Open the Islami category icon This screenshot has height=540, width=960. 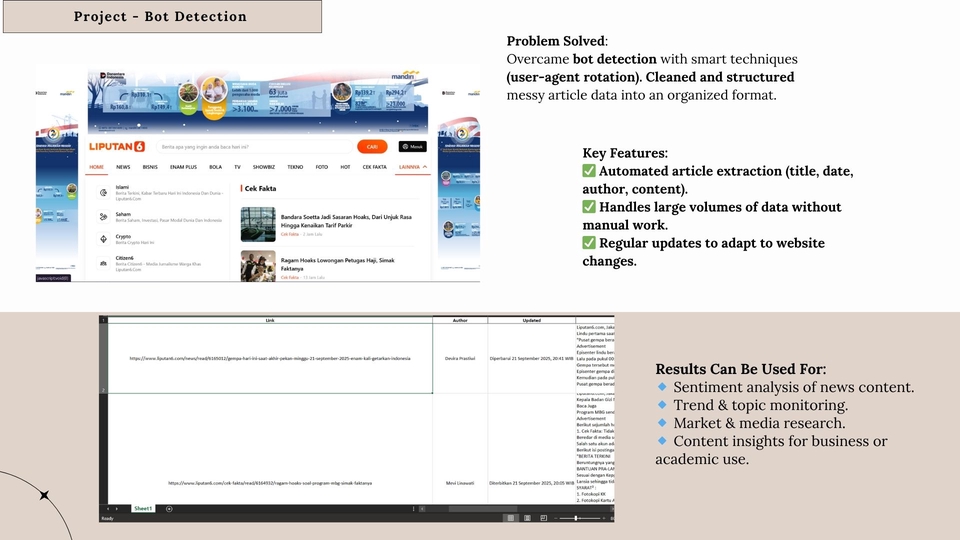click(104, 191)
